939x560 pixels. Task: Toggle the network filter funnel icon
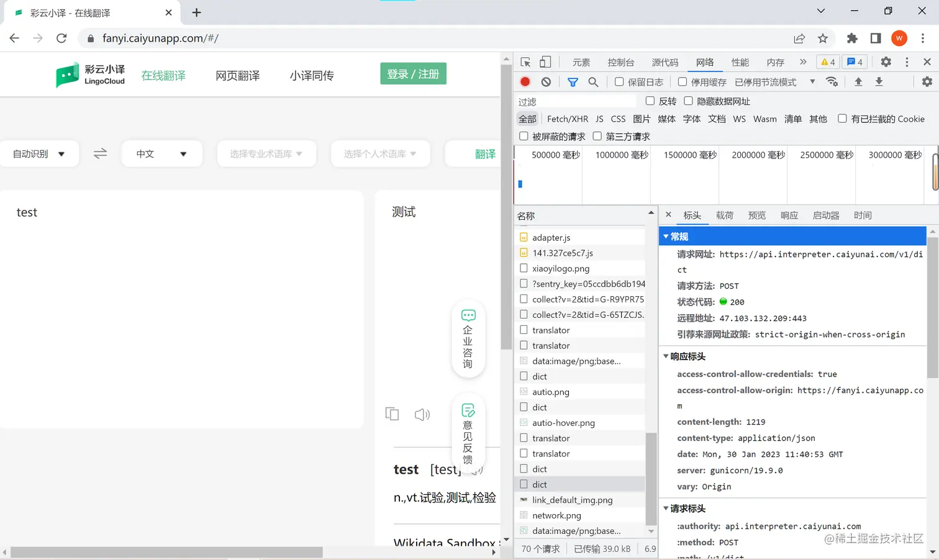[x=573, y=82]
